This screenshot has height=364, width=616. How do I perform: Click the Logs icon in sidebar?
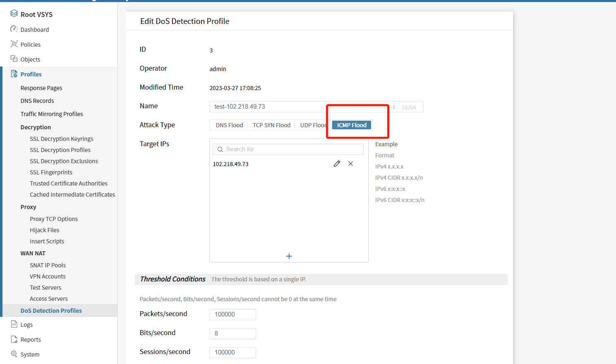pyautogui.click(x=14, y=324)
